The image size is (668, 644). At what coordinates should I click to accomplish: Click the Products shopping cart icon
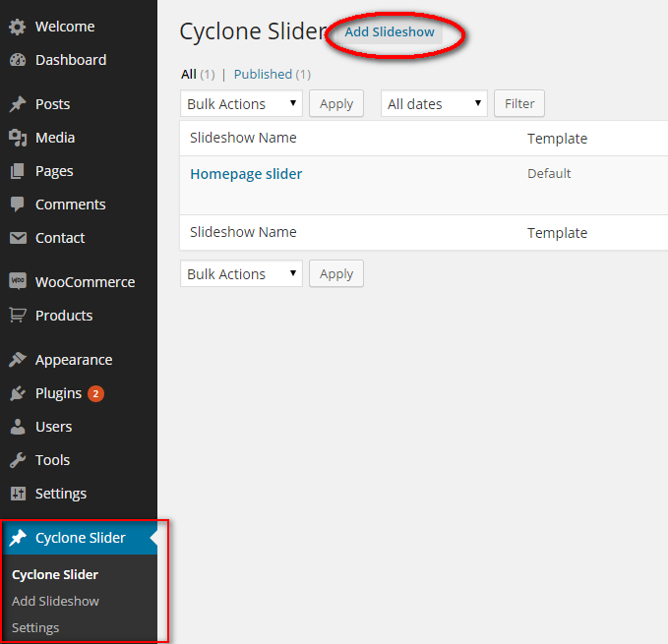[18, 316]
